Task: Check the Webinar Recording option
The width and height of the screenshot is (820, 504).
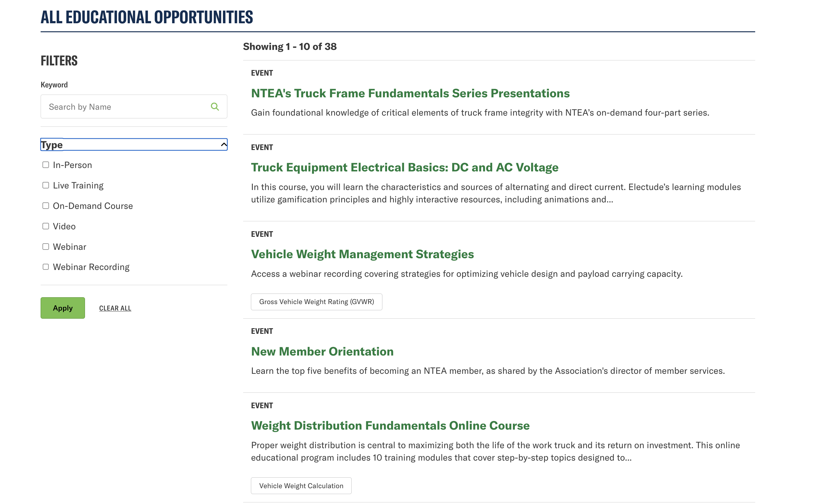Action: coord(46,267)
